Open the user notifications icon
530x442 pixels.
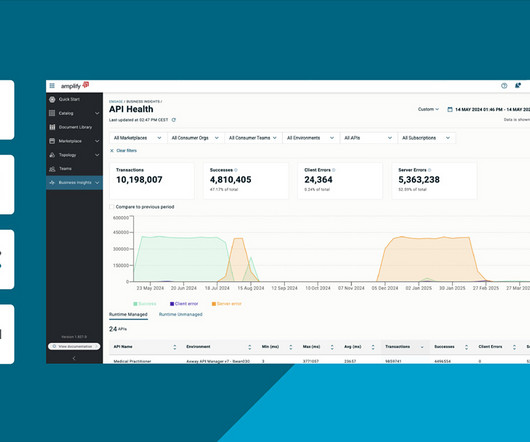point(518,85)
